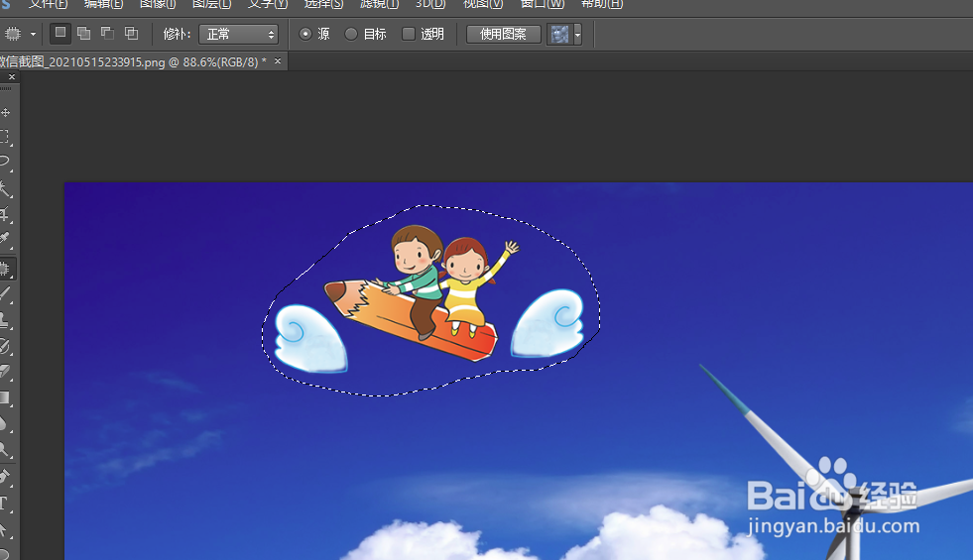Close the toolbox panel with X

[12, 77]
